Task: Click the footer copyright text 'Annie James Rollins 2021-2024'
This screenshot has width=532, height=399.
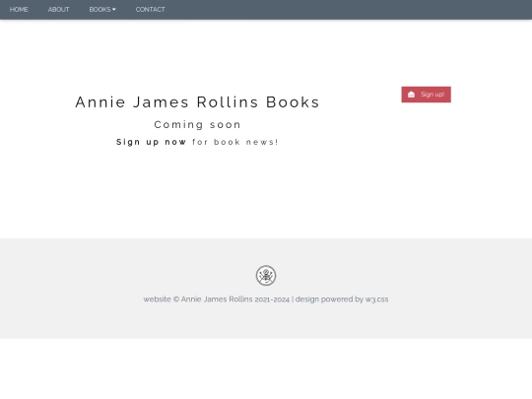Action: [x=235, y=299]
